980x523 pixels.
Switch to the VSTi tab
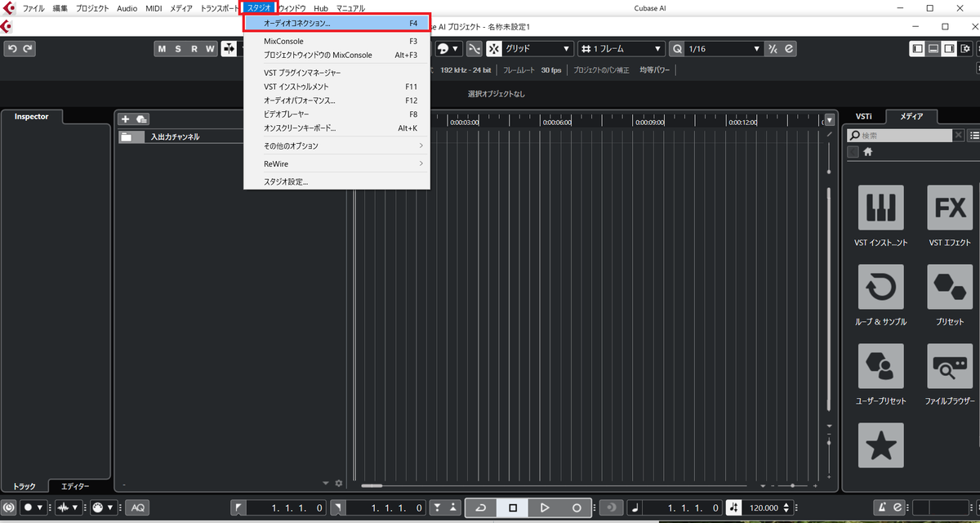[x=863, y=116]
